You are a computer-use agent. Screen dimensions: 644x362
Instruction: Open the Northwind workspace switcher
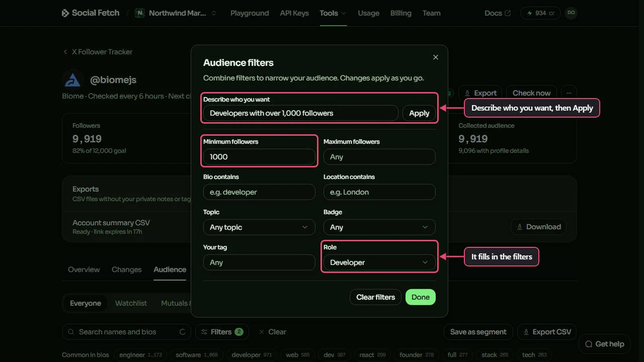[176, 13]
